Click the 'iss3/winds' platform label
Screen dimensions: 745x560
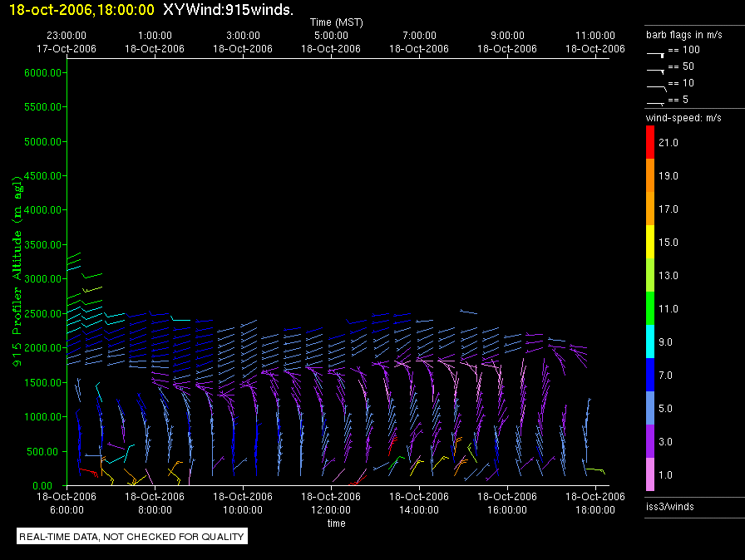click(x=669, y=506)
